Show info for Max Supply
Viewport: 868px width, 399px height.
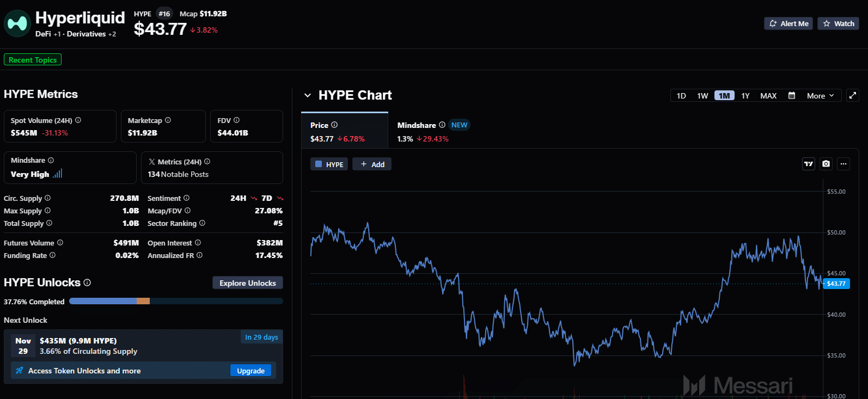pyautogui.click(x=47, y=211)
